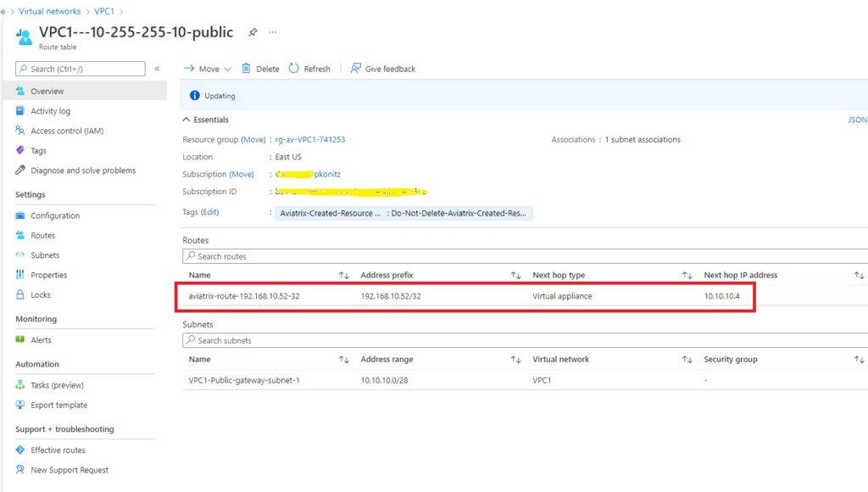Click the Refresh circular arrow icon

(294, 68)
